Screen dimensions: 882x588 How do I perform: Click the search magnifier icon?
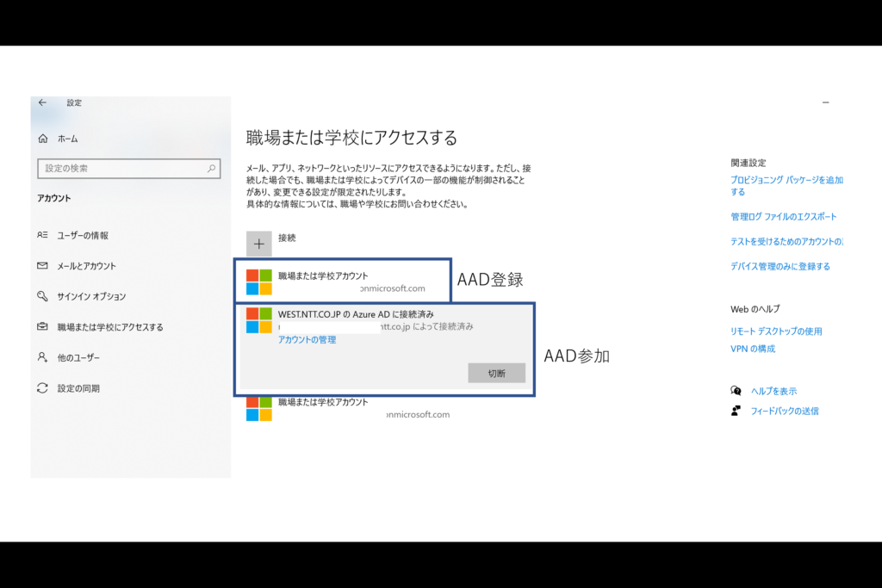pyautogui.click(x=211, y=168)
